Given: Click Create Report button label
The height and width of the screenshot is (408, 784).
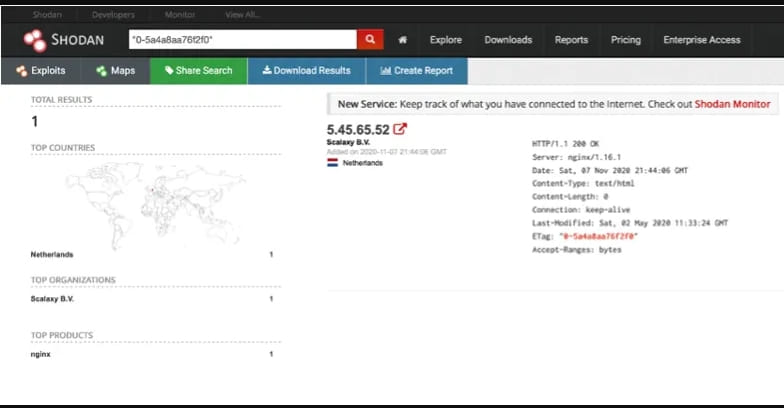Looking at the screenshot, I should tap(423, 70).
